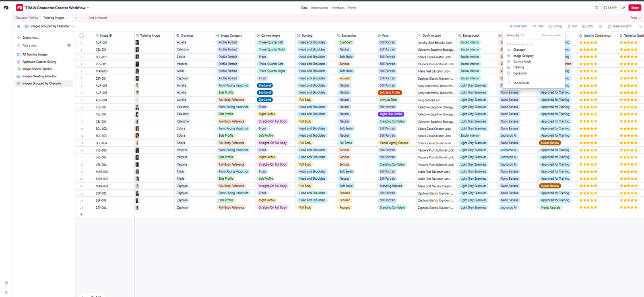Open the Approved Dataset Gallery view

point(39,62)
